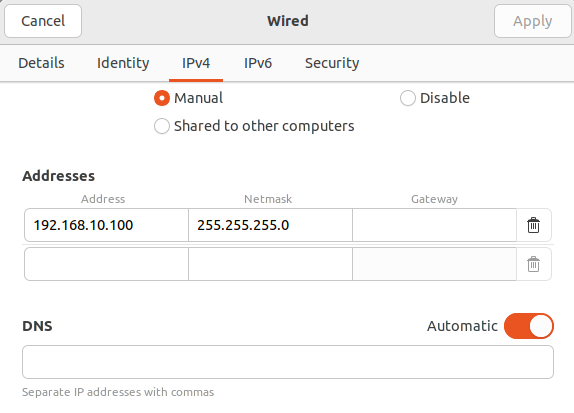Click the Netmask column label
Viewport: 574px width, 413px height.
(x=268, y=199)
